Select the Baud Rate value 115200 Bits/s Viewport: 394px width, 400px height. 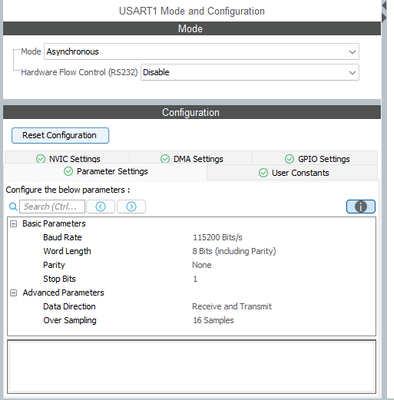point(218,237)
